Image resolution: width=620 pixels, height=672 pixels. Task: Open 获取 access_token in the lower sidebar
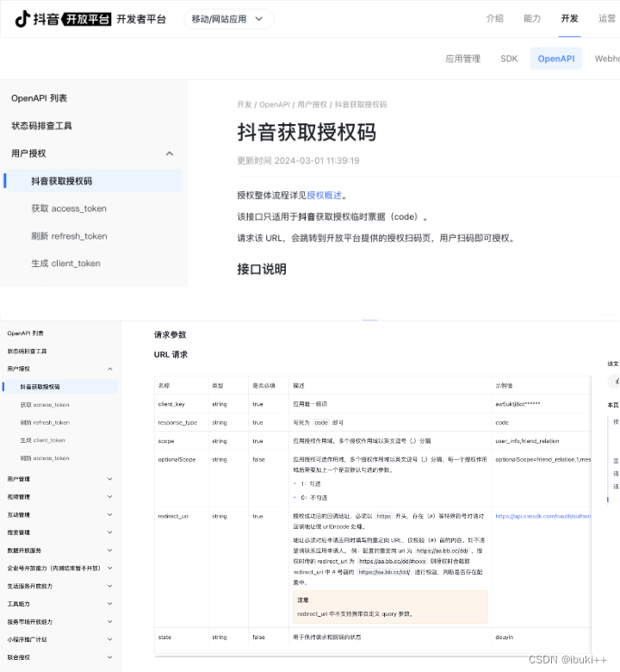coord(45,405)
